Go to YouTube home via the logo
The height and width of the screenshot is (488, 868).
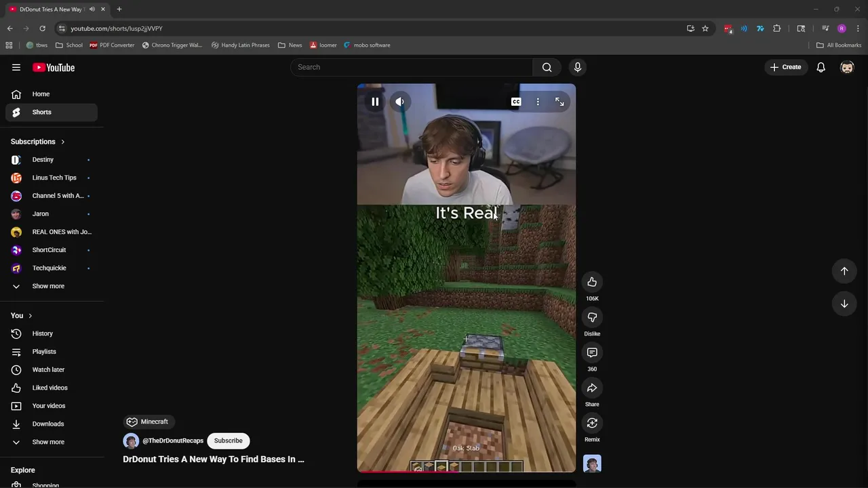54,67
